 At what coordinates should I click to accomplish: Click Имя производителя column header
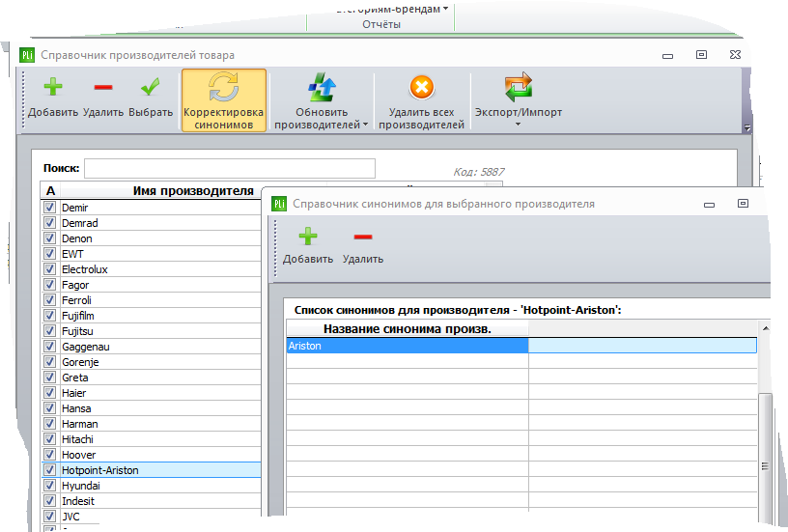tap(193, 191)
